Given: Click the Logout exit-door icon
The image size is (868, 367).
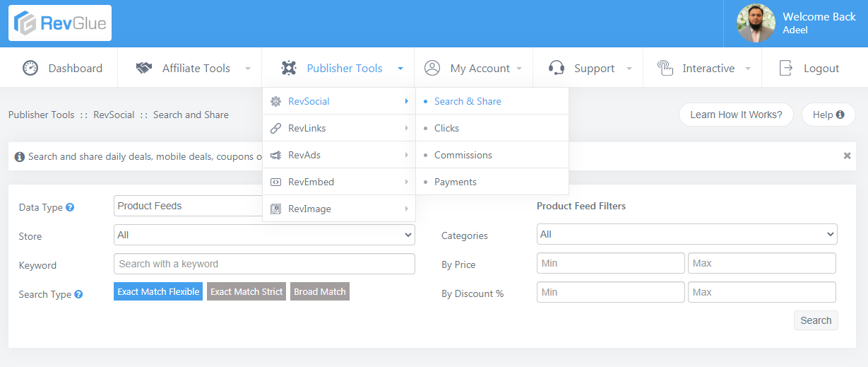Looking at the screenshot, I should tap(785, 68).
